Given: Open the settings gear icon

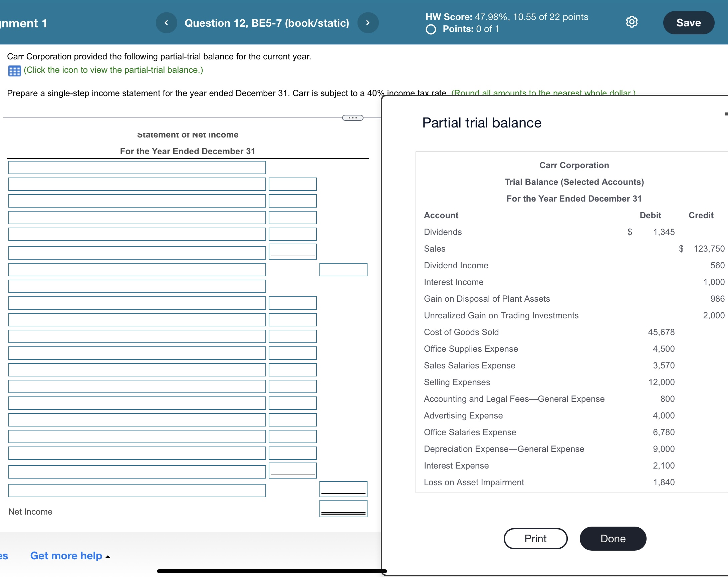Looking at the screenshot, I should [632, 22].
